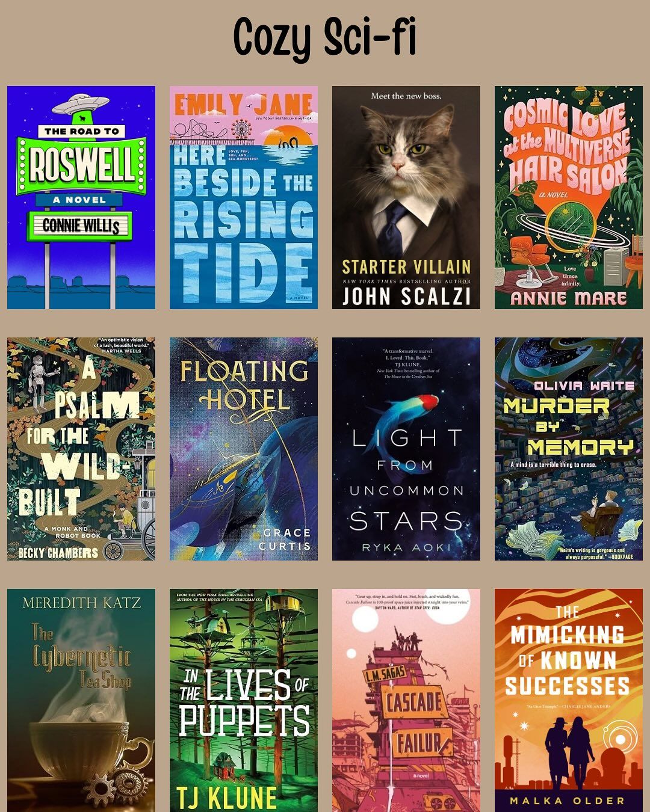
Task: Open The Road to Roswell book cover
Action: (81, 197)
